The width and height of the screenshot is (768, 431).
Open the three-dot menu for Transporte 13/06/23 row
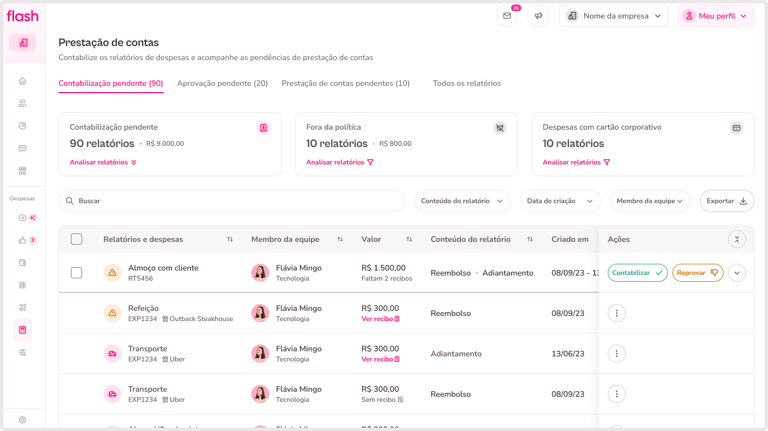[617, 354]
